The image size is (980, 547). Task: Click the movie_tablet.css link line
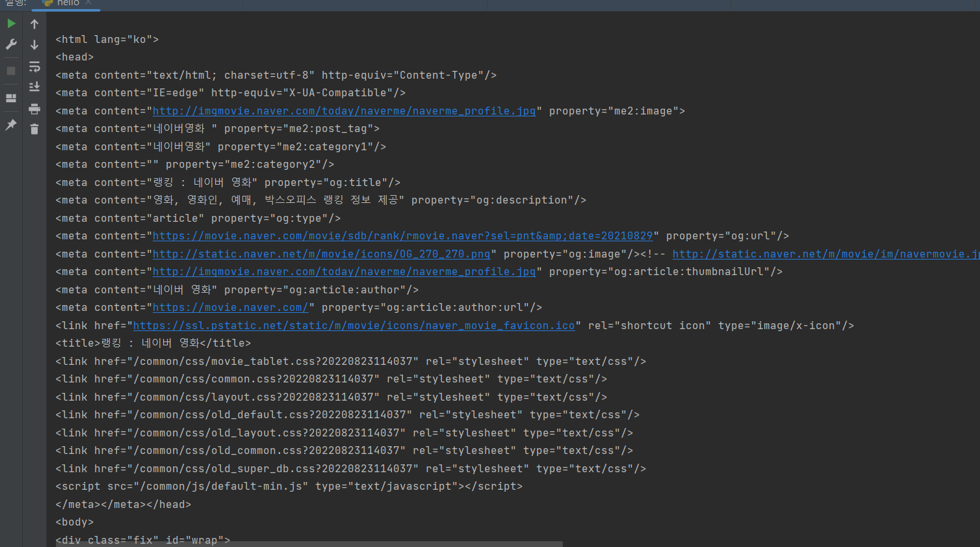(351, 362)
